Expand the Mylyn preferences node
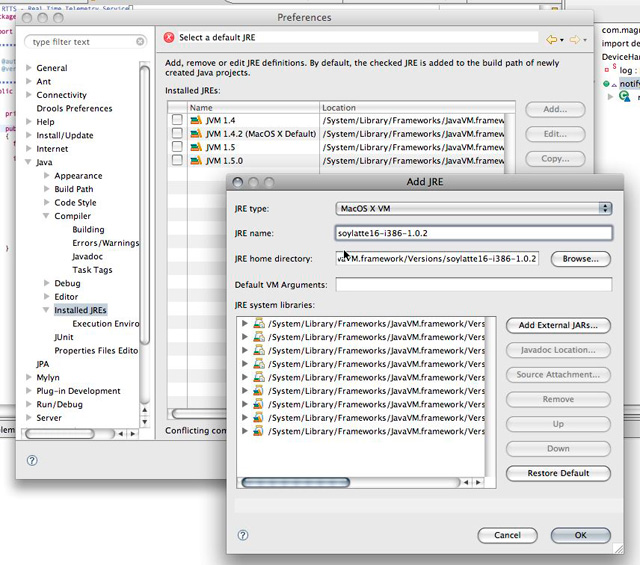The width and height of the screenshot is (640, 565). 29,377
